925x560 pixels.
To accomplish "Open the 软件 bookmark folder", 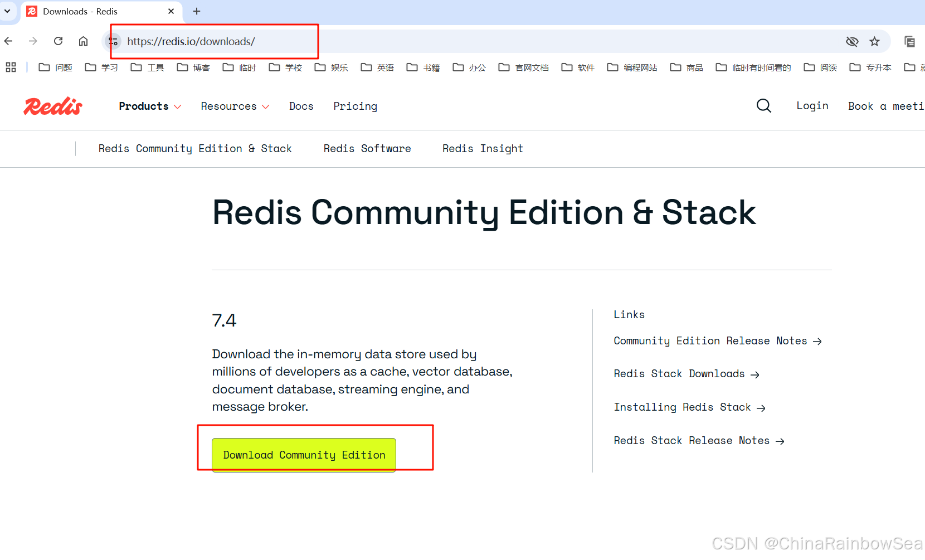I will pos(578,67).
